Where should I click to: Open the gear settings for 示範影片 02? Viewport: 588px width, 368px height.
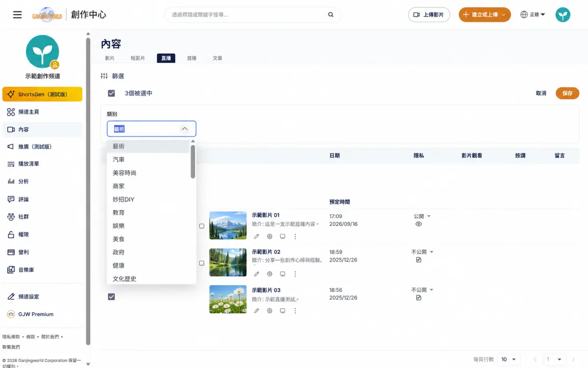click(269, 273)
